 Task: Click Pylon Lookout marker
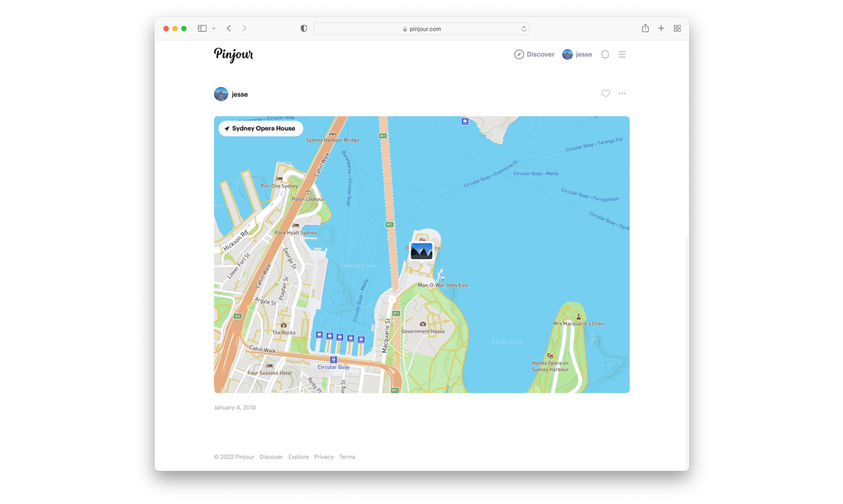pos(308,192)
